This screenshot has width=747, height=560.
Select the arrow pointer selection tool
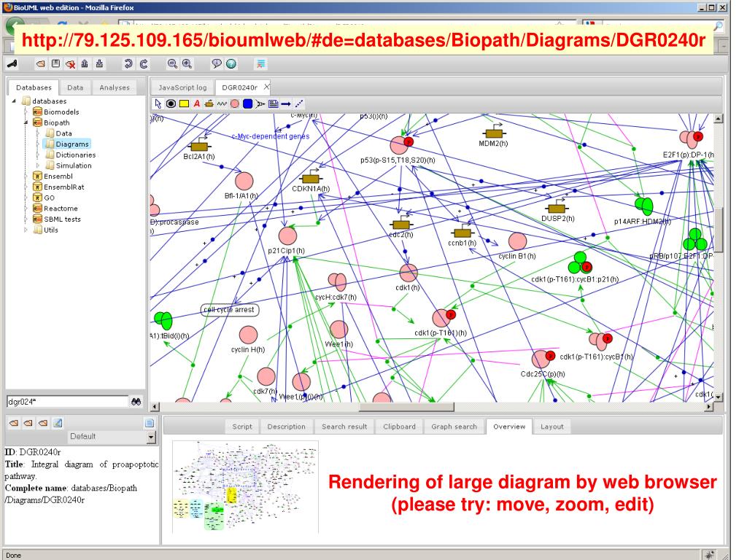point(158,104)
